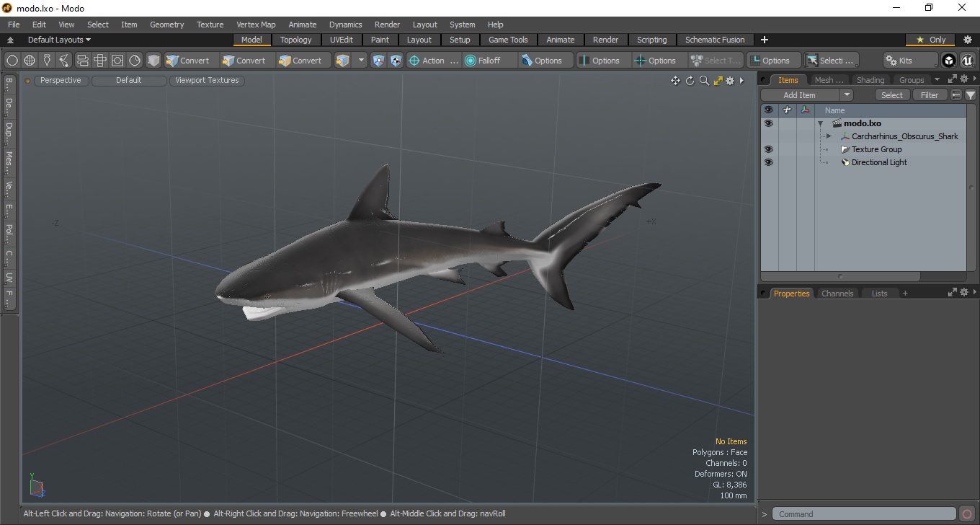Open the Lists tab

[x=879, y=294]
